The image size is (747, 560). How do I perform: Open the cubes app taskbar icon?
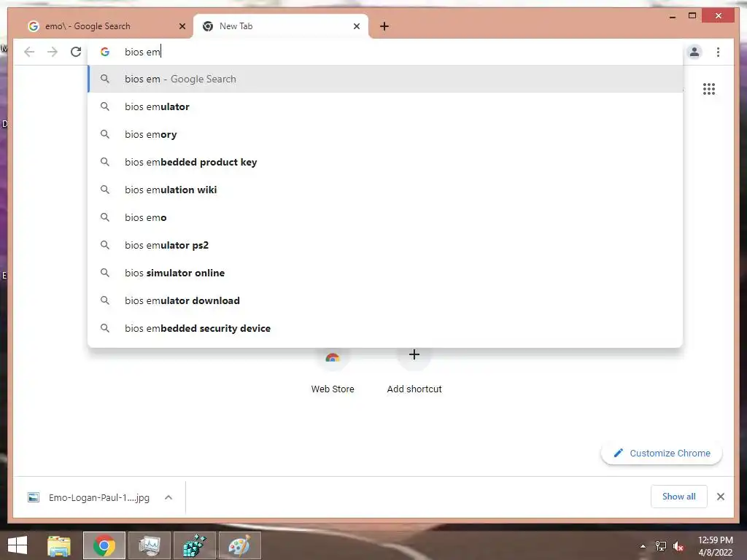point(195,545)
